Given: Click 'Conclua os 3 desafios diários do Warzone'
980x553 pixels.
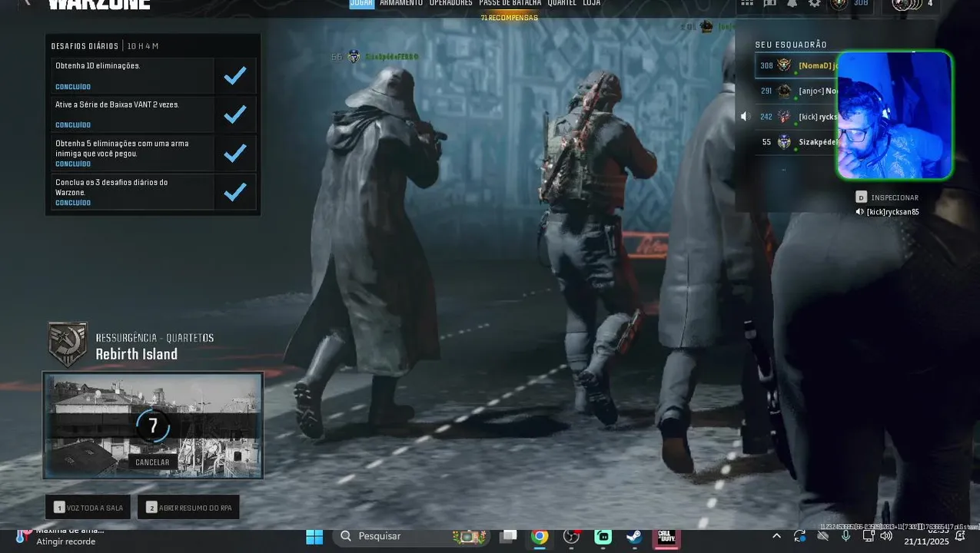Looking at the screenshot, I should [x=132, y=192].
